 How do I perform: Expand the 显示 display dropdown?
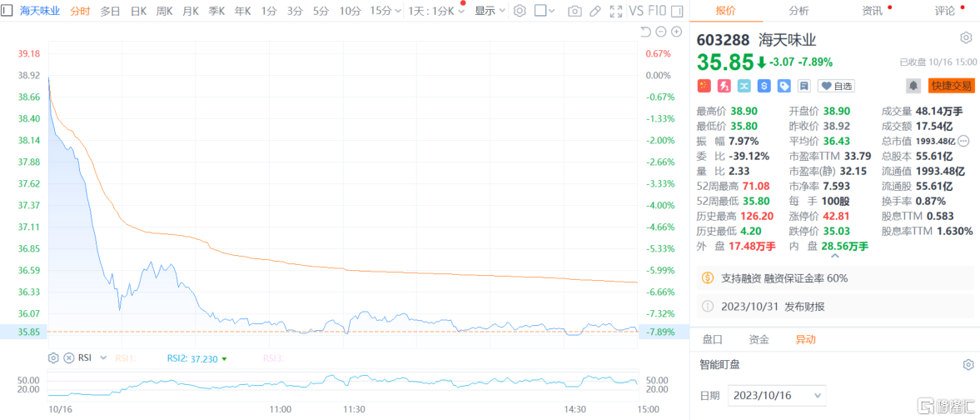(490, 11)
